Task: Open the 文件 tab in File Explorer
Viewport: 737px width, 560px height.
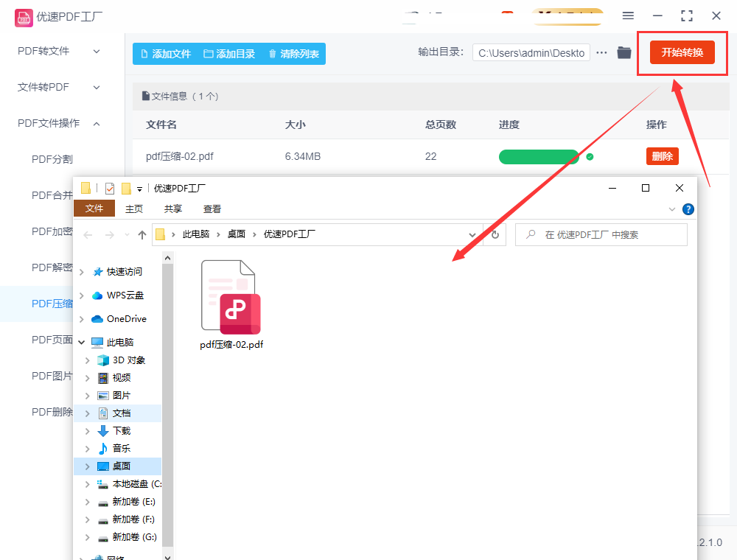Action: [94, 208]
